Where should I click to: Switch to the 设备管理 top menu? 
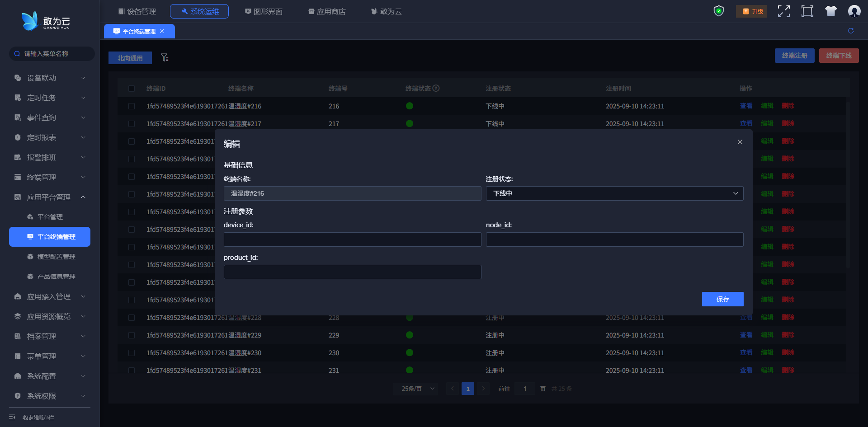tap(137, 11)
